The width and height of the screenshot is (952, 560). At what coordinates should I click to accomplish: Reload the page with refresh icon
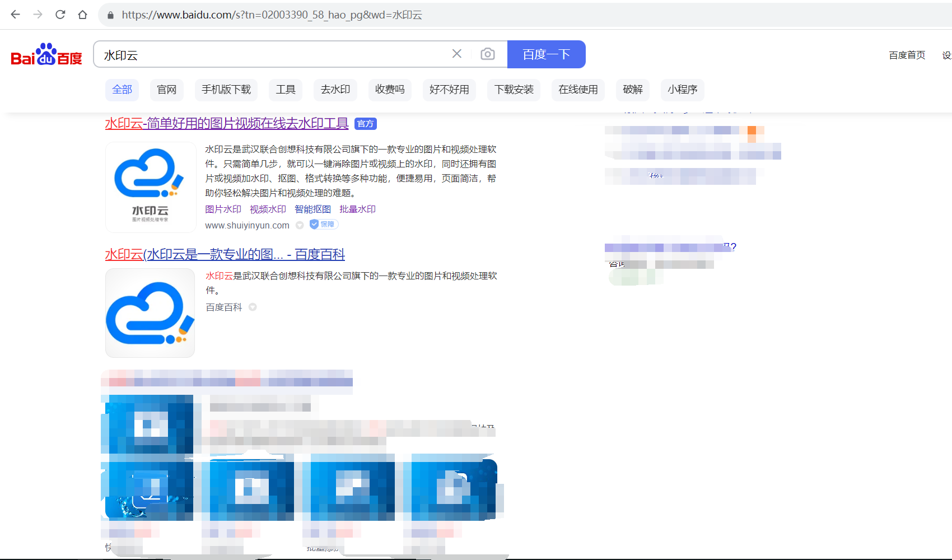(60, 15)
